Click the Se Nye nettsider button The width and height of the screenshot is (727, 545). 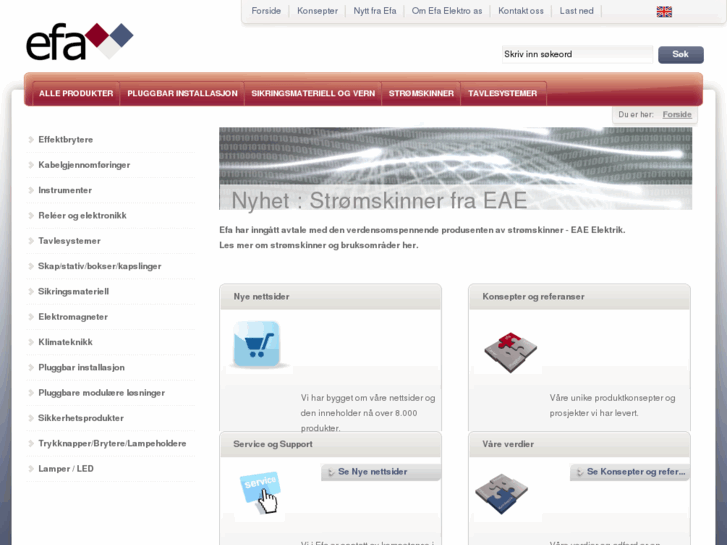[381, 472]
